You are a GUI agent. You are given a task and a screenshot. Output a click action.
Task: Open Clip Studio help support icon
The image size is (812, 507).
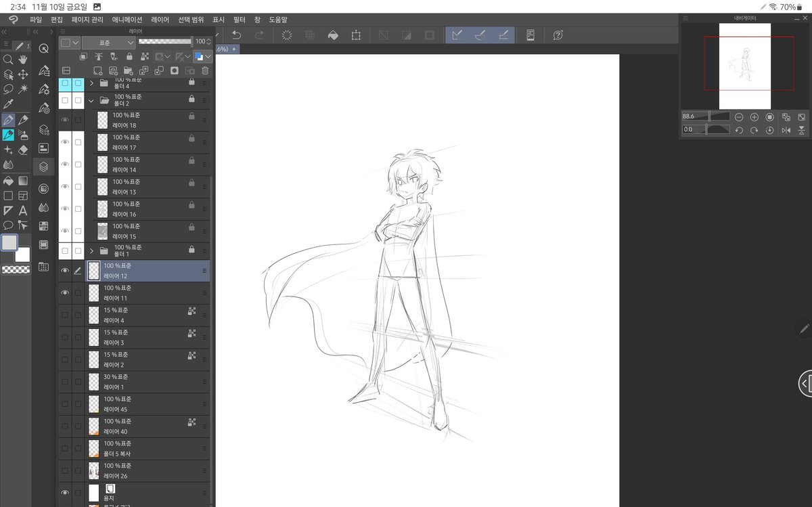click(558, 35)
